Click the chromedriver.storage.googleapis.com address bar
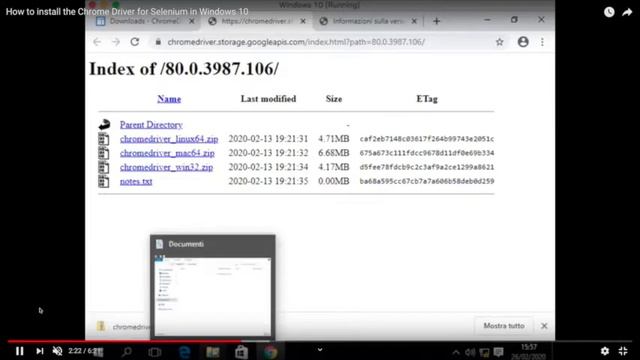Screen dimensions: 640x360 pos(296,42)
